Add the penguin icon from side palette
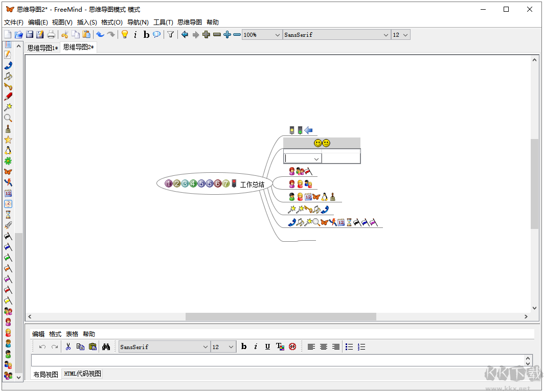544x392 pixels. 8,150
